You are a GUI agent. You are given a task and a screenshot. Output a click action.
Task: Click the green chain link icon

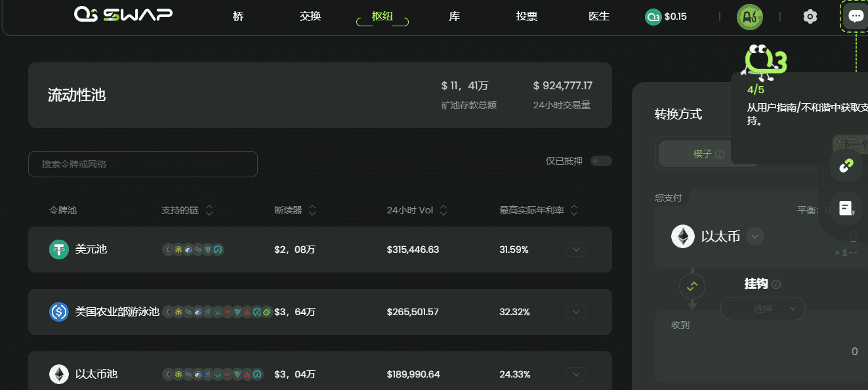click(x=846, y=165)
